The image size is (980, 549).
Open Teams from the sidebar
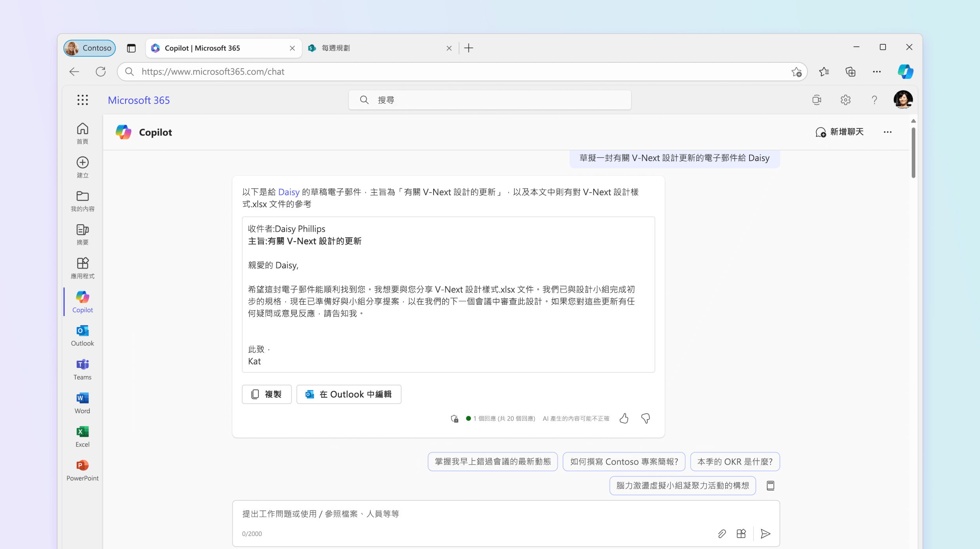pos(82,369)
